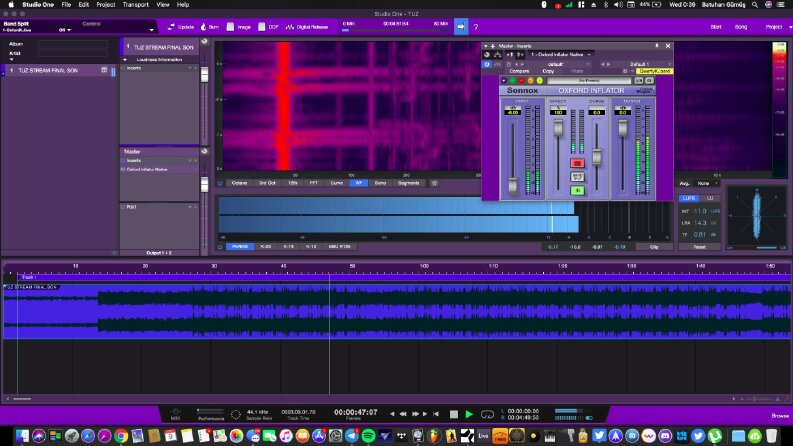Open the Project menu in the menu bar

[x=106, y=5]
